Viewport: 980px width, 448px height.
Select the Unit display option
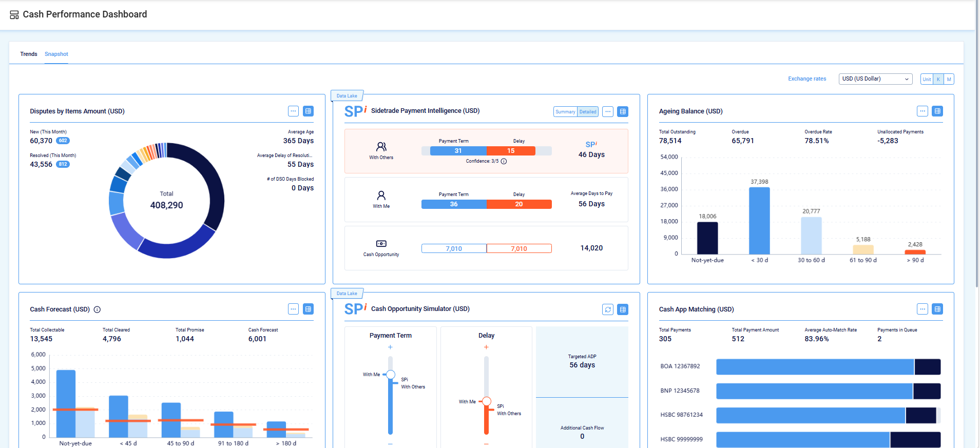[927, 79]
